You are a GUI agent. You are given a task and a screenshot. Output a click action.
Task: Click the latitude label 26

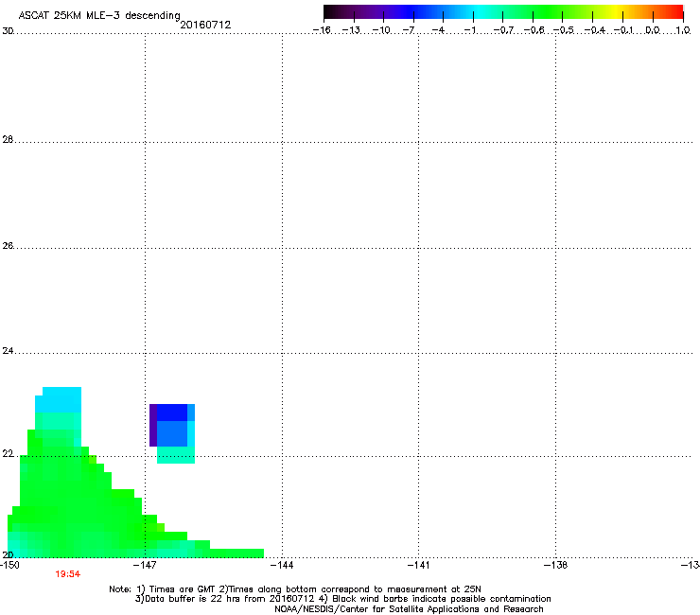click(x=8, y=245)
